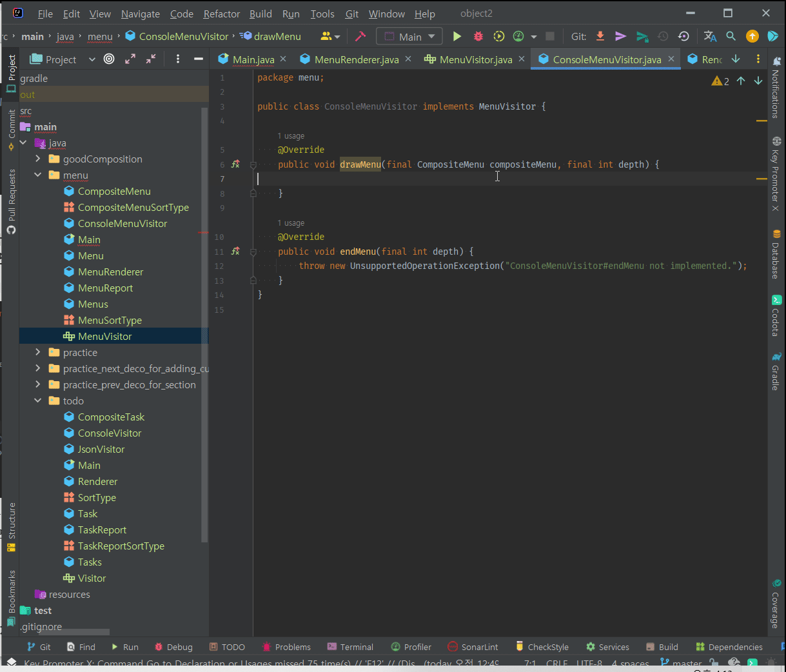Select CompositeMenuSortType in project tree
Viewport: 786px width, 672px height.
[133, 207]
